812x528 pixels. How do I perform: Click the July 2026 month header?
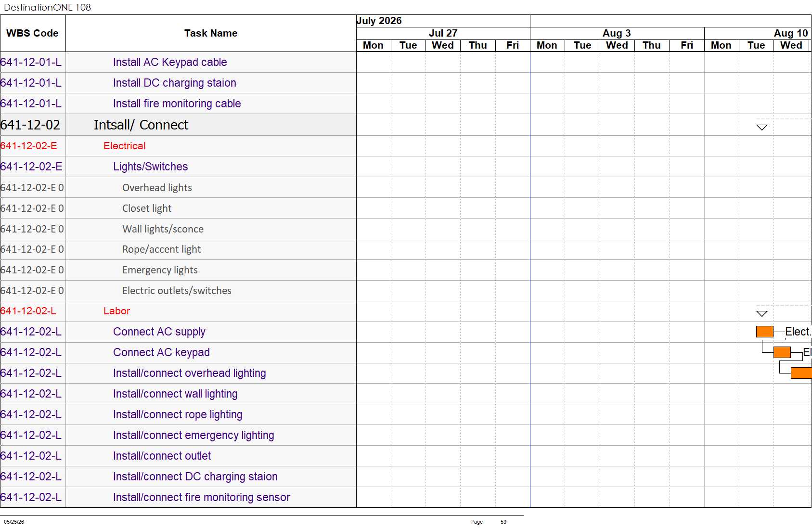click(x=379, y=21)
